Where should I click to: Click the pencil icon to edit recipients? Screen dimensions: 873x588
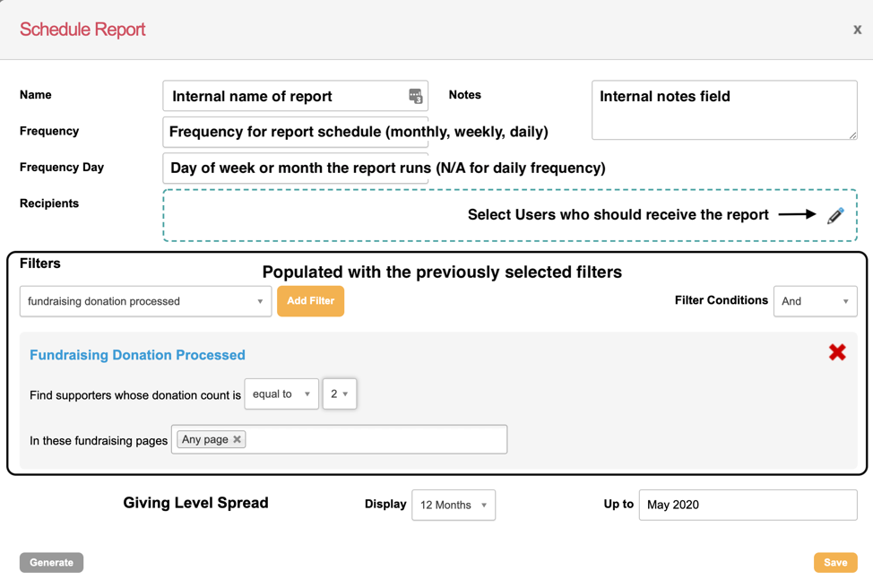(835, 215)
